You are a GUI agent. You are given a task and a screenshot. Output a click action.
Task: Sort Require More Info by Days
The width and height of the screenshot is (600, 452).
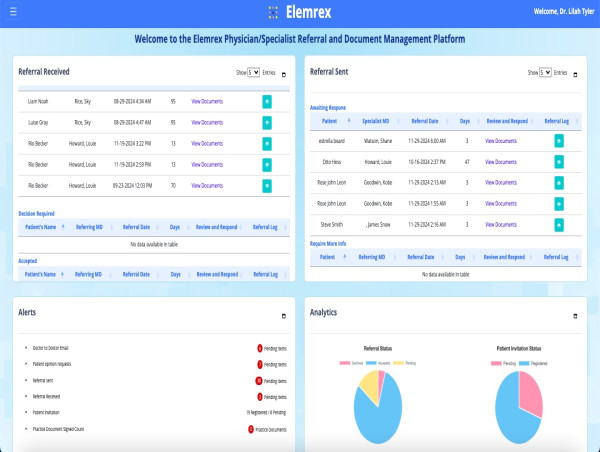(460, 257)
